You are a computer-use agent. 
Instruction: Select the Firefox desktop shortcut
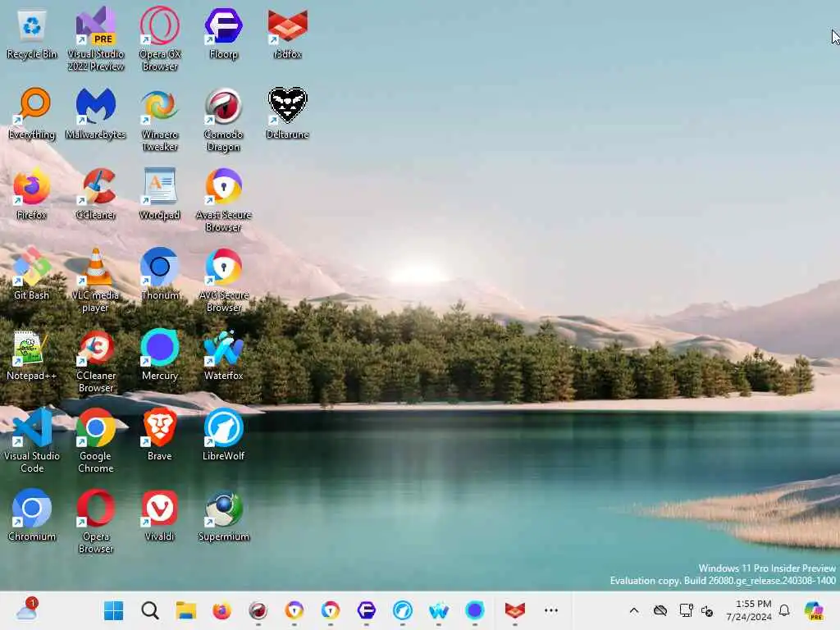click(x=32, y=194)
